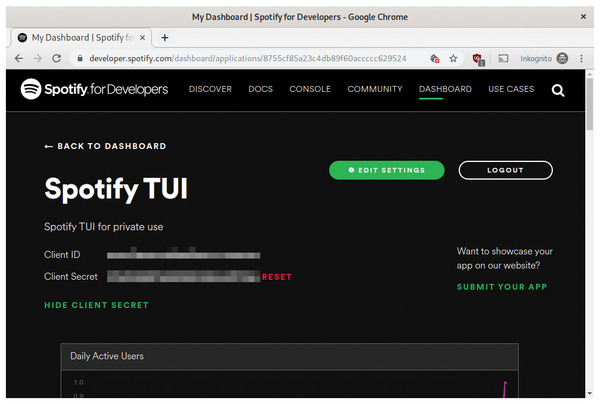Viewport: 600px width, 404px height.
Task: Open the USE CASES nav item
Action: 511,89
